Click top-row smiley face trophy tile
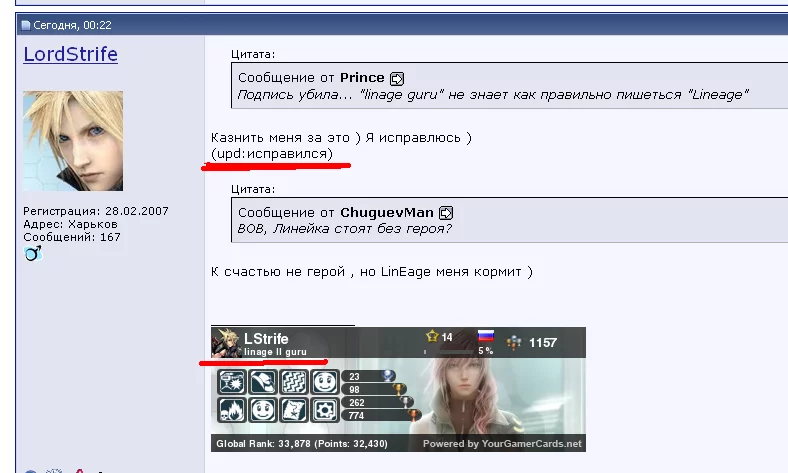This screenshot has height=473, width=788. pyautogui.click(x=325, y=382)
